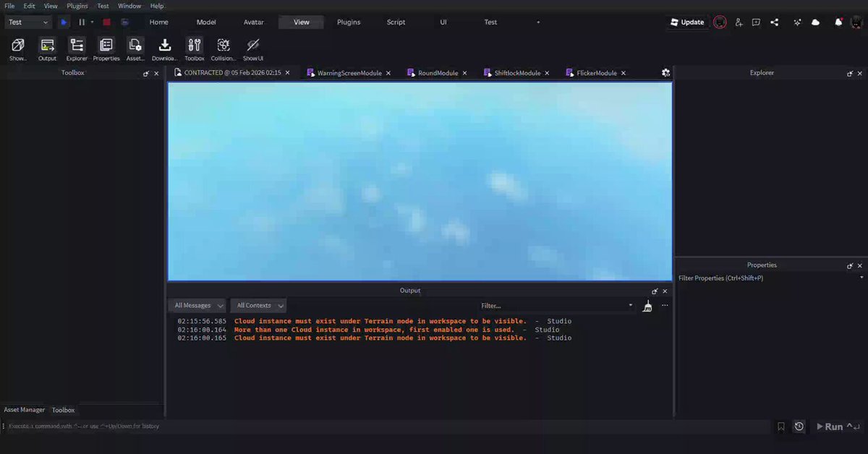Viewport: 868px width, 454px height.
Task: Start playtest with blue play button
Action: [64, 22]
